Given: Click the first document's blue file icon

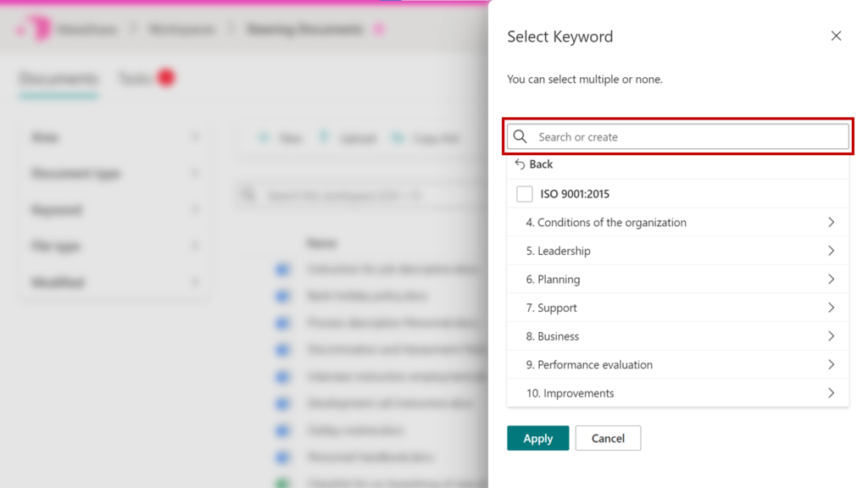Looking at the screenshot, I should click(282, 269).
